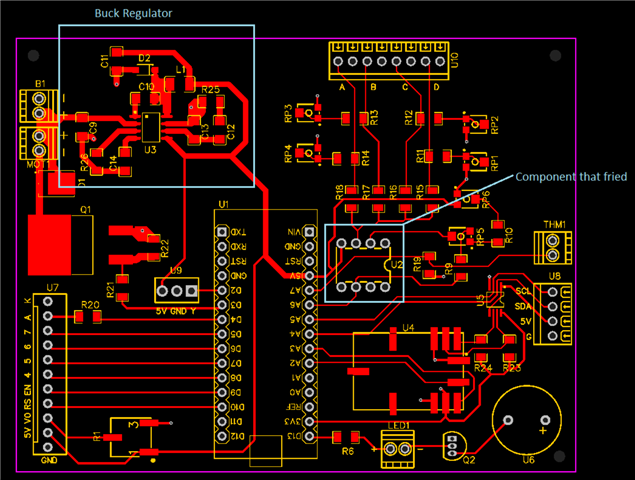Click the MOT1 screw terminal block

[x=39, y=143]
